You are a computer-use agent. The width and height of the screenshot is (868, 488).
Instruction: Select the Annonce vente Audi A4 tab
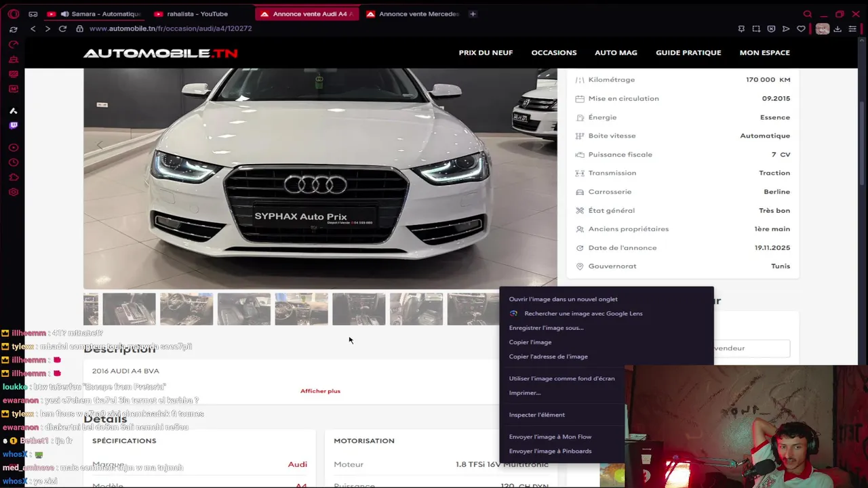coord(307,14)
